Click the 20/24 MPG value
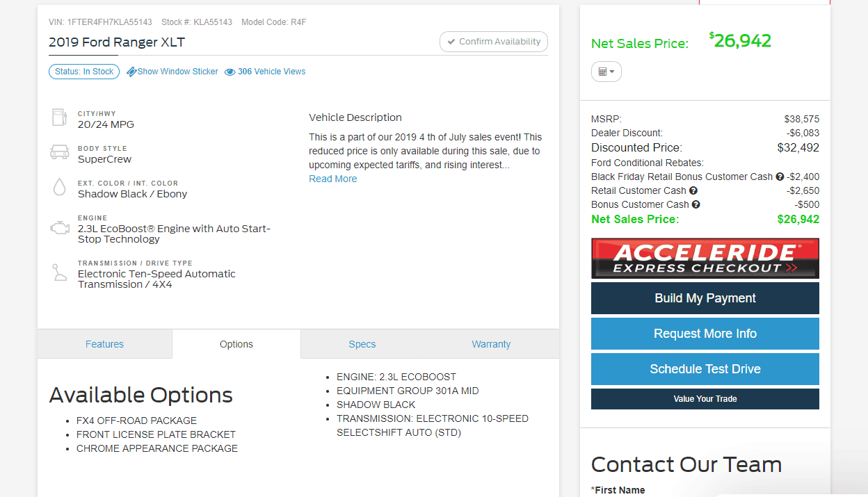The image size is (868, 497). click(x=106, y=124)
